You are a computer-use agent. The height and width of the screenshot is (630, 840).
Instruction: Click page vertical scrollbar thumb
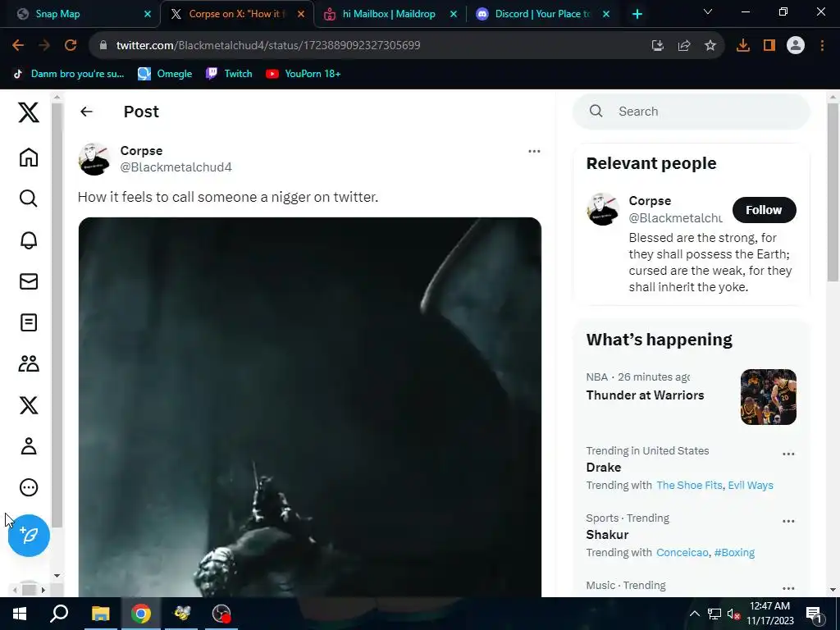(x=833, y=192)
